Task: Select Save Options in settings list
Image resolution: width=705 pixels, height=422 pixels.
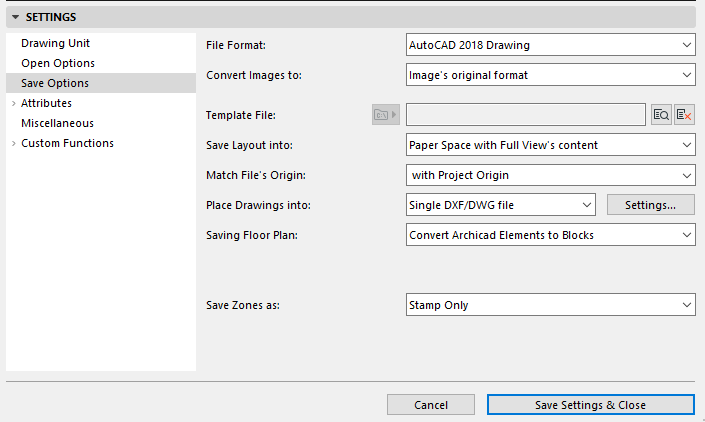Action: click(x=55, y=83)
